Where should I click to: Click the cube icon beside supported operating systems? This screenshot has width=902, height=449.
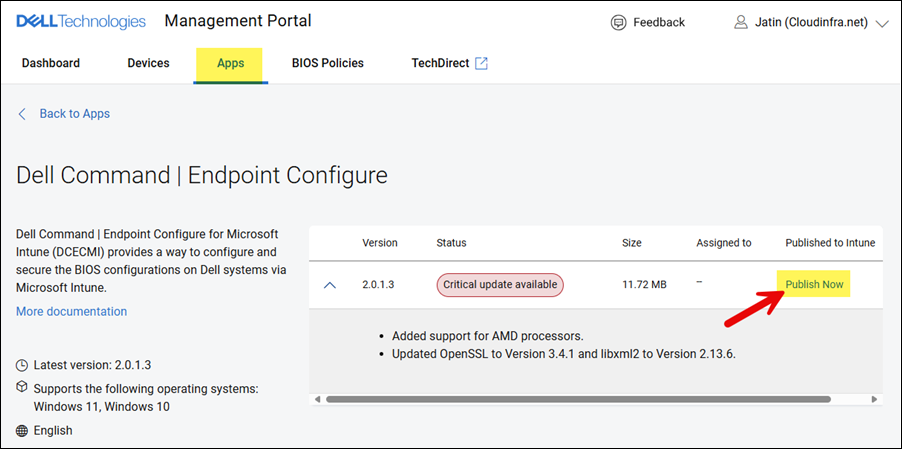click(23, 387)
